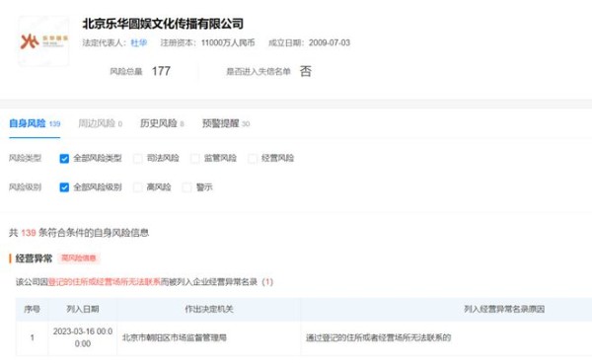Click 列入经营异常名录原因 column header

(504, 309)
